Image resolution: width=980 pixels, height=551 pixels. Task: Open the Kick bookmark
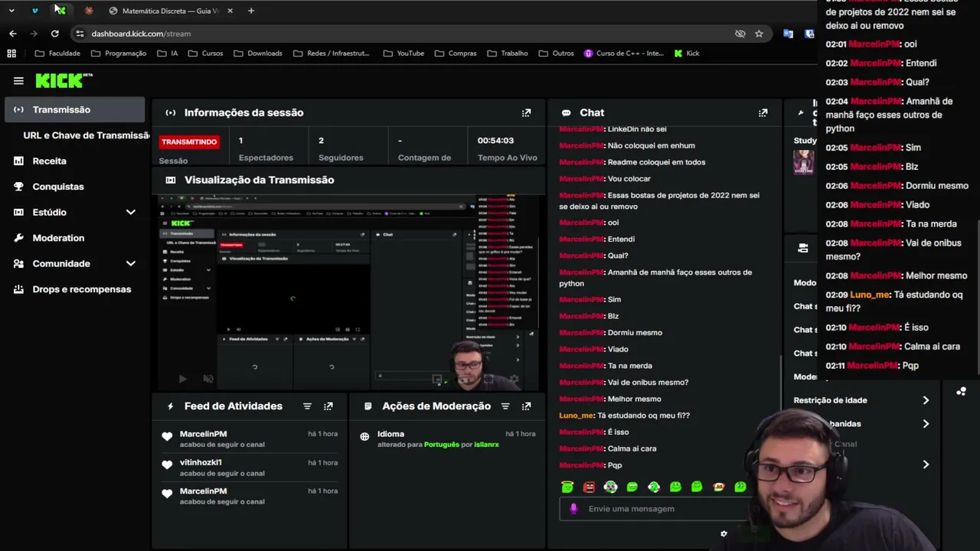click(x=687, y=54)
